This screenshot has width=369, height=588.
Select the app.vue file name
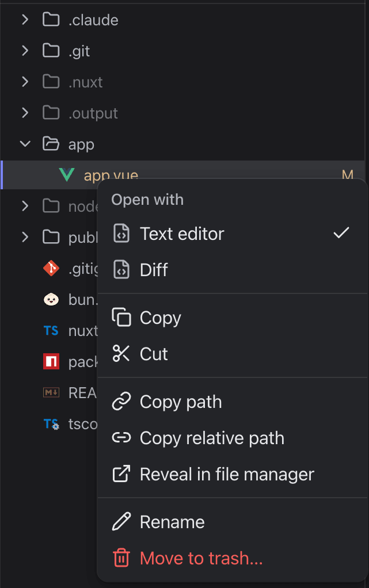coord(111,175)
